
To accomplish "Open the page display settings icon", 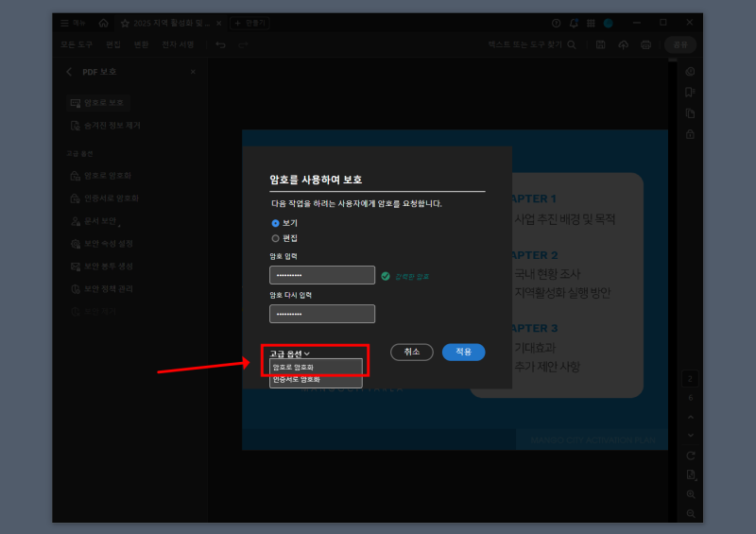I will 691,475.
